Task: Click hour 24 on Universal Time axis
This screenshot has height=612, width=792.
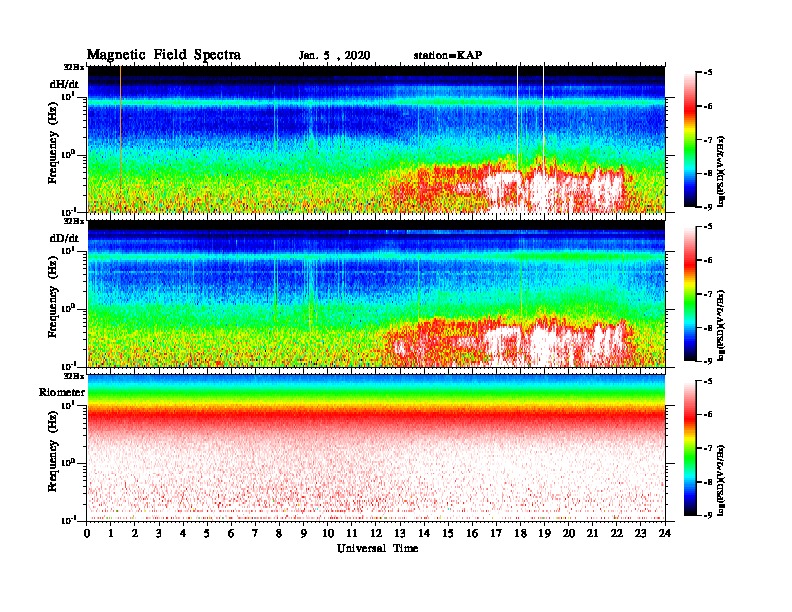Action: tap(665, 533)
